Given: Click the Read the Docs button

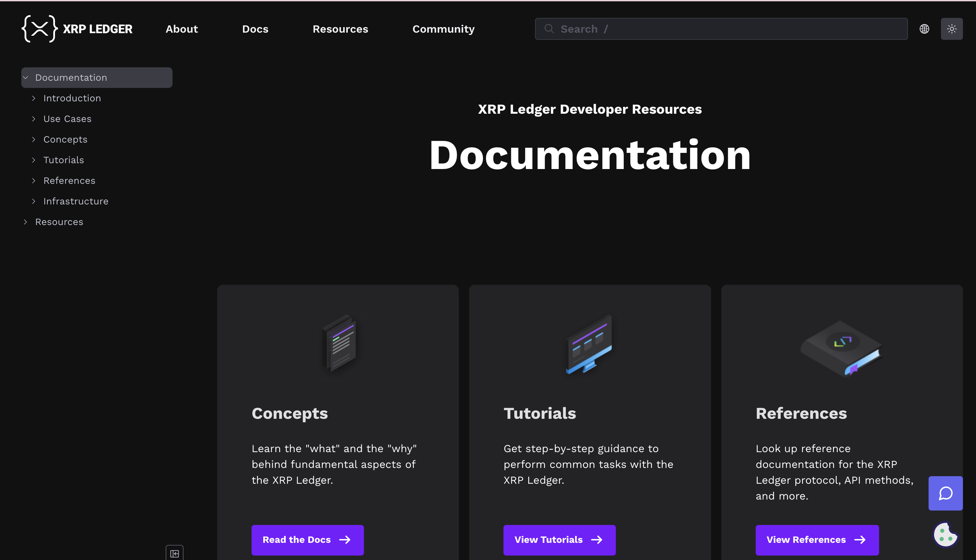Looking at the screenshot, I should 307,540.
